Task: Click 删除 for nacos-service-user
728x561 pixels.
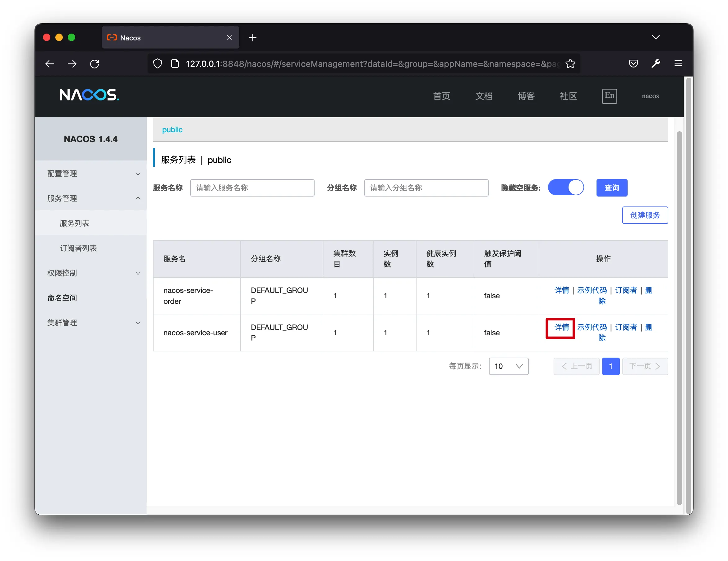Action: pyautogui.click(x=648, y=327)
